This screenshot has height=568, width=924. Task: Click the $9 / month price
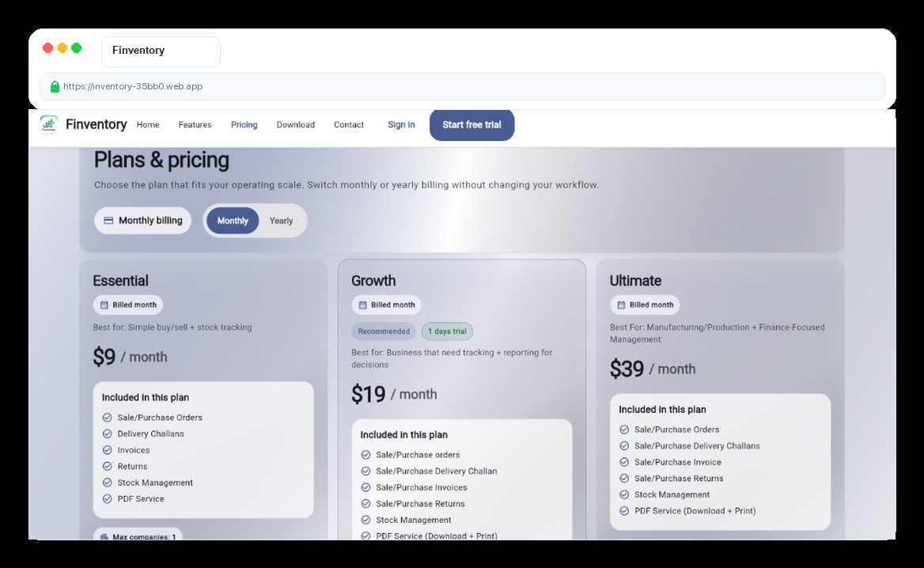[x=131, y=357]
